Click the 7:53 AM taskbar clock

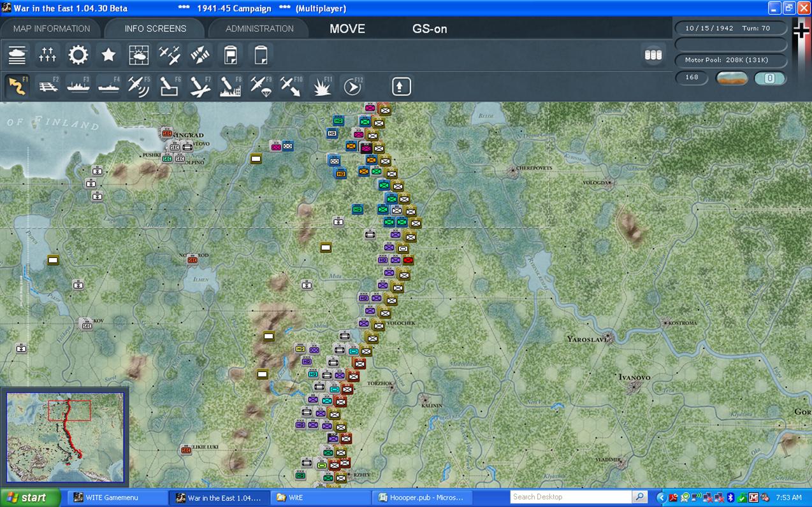788,497
